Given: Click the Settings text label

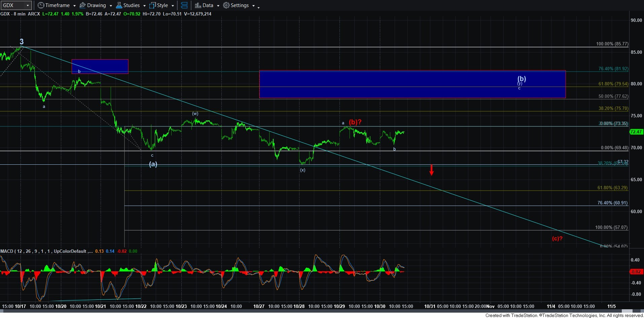Looking at the screenshot, I should 240,5.
